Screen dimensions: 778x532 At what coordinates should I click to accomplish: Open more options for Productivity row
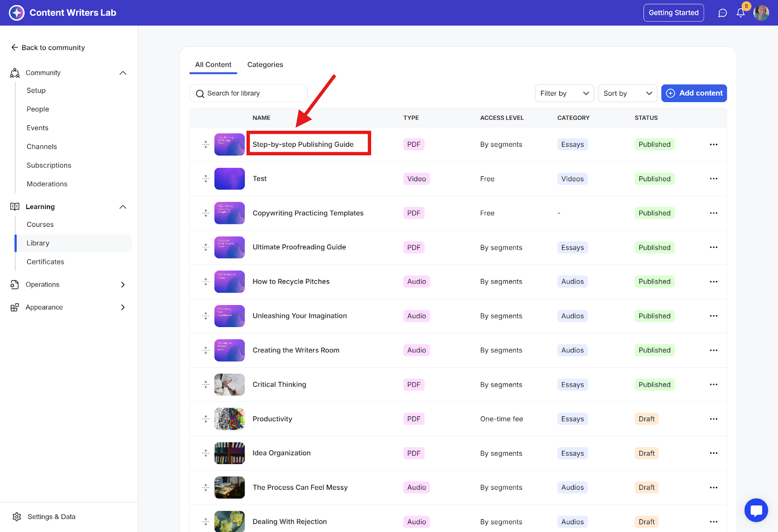[x=713, y=419]
